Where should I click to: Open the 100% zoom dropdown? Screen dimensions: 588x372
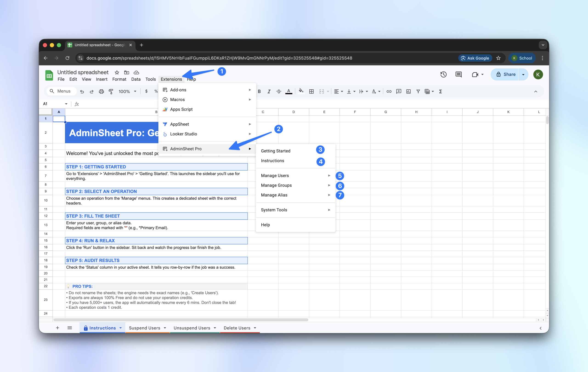127,91
